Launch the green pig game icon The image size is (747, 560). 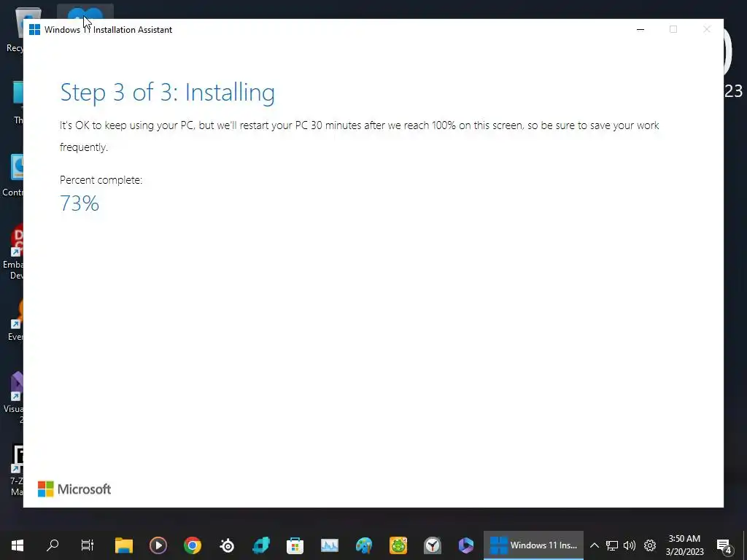[398, 545]
